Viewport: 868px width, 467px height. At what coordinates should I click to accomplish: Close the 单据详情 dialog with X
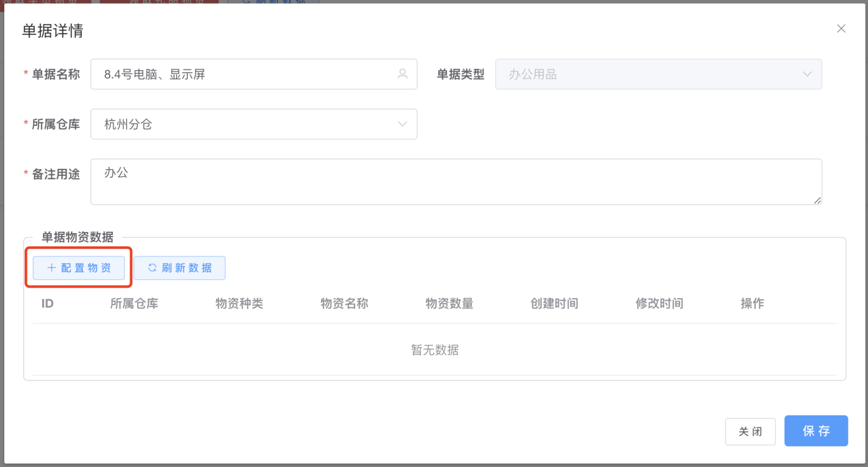pos(841,28)
